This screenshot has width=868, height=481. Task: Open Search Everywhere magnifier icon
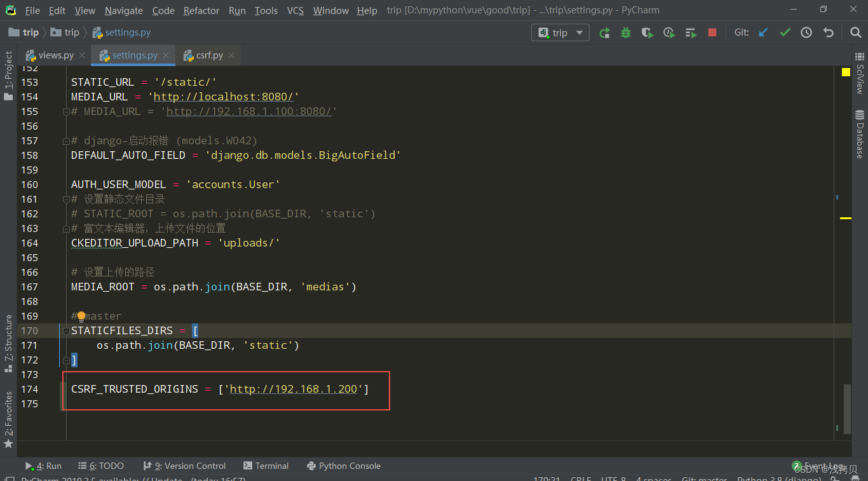click(855, 32)
